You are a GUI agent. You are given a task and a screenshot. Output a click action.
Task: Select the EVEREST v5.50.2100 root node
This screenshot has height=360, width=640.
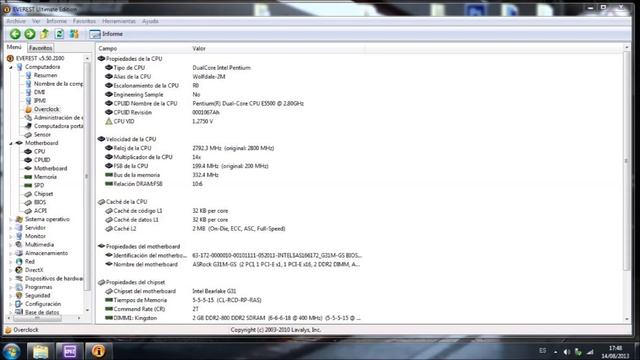coord(40,58)
